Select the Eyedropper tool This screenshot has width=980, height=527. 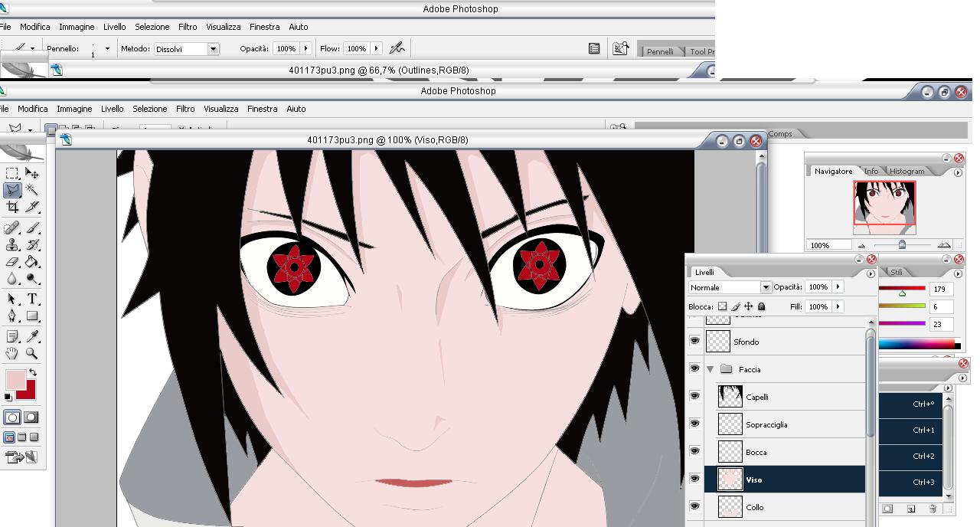[32, 336]
